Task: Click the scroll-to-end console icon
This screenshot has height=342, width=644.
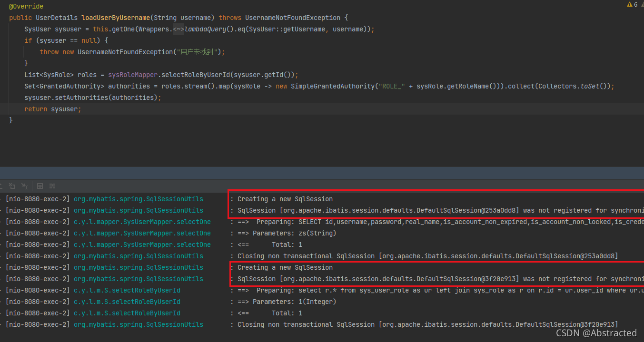Action: click(24, 186)
